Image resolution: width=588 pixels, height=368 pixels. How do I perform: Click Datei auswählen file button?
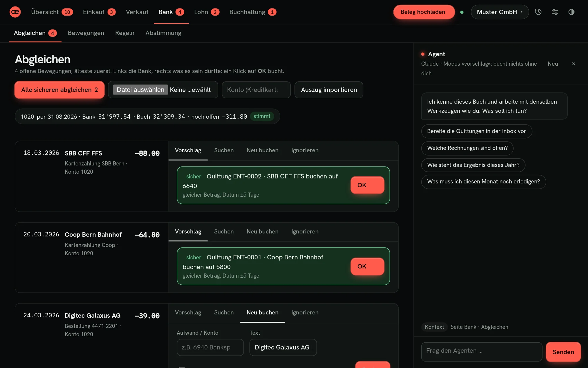coord(140,90)
